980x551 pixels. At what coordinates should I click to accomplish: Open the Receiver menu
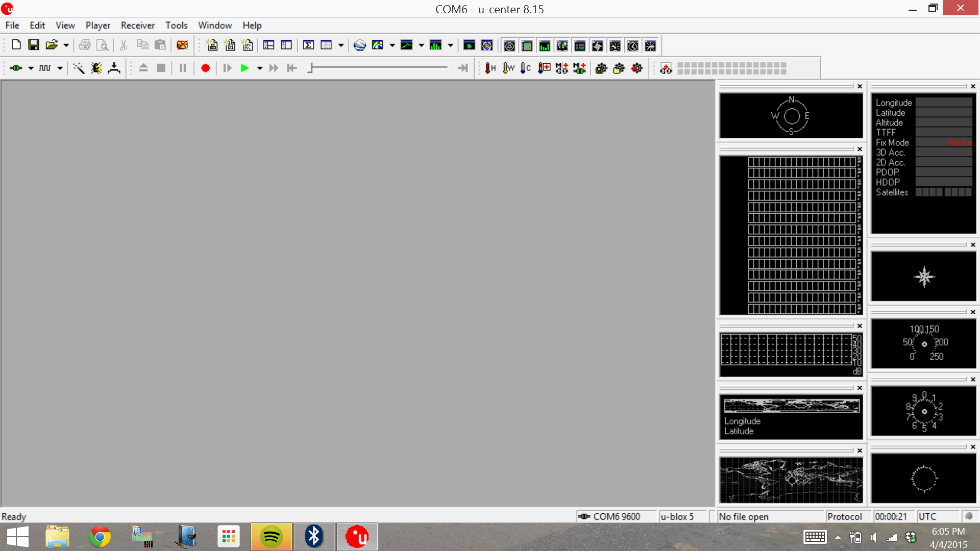(x=137, y=25)
